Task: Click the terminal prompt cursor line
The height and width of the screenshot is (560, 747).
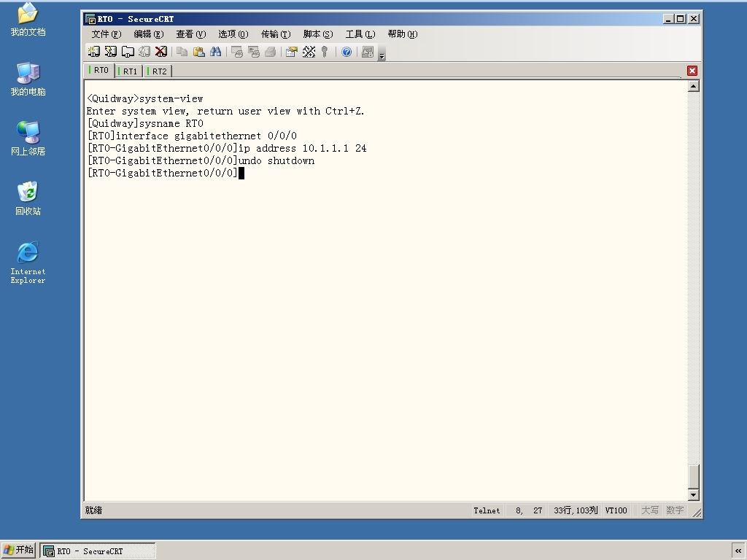Action: pos(166,173)
